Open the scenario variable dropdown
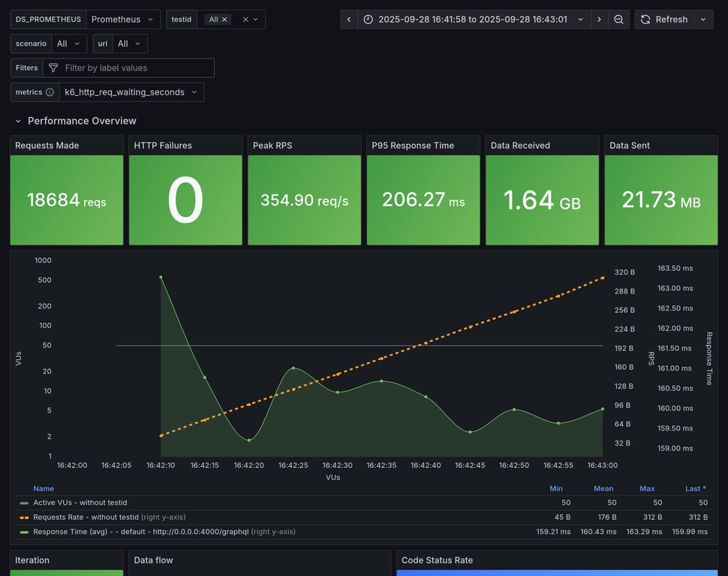728x576 pixels. tap(68, 43)
